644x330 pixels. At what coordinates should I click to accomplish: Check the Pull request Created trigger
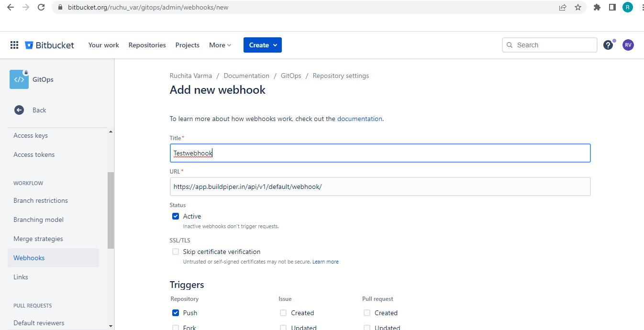tap(367, 313)
